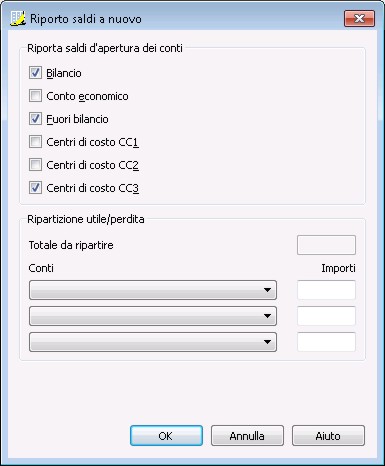
Task: Disable the Fuori bilancio checkbox
Action: click(35, 119)
